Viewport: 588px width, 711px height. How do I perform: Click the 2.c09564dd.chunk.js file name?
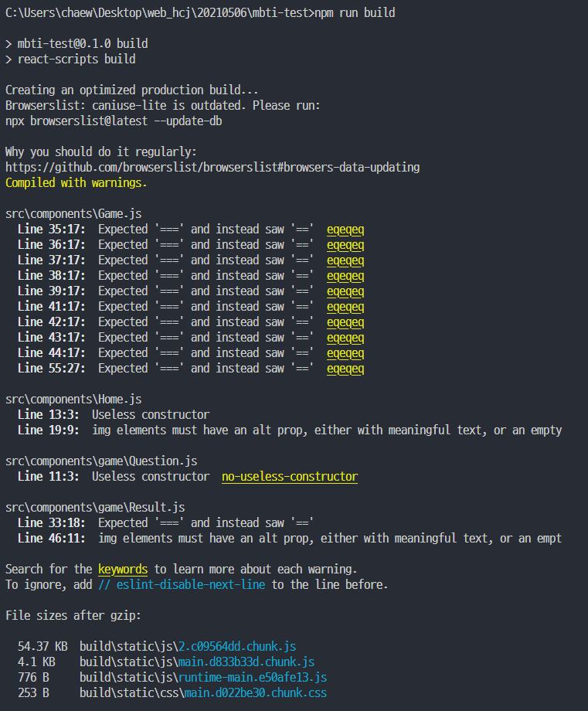click(x=237, y=646)
